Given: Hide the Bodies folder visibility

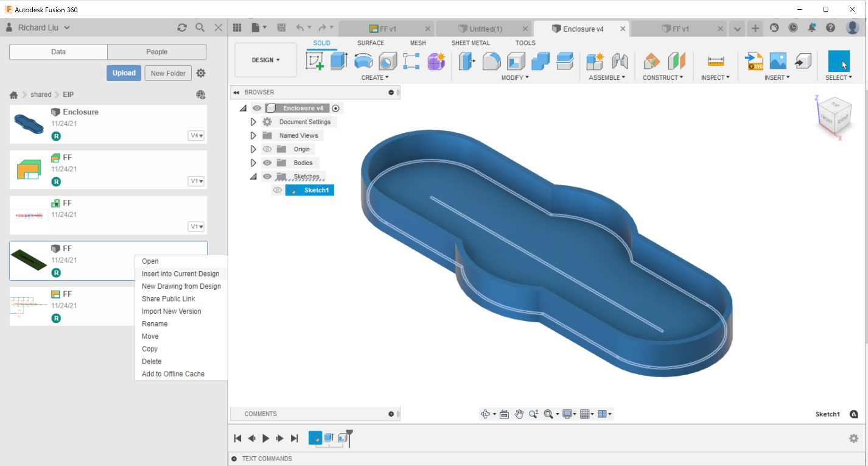Looking at the screenshot, I should [x=267, y=163].
